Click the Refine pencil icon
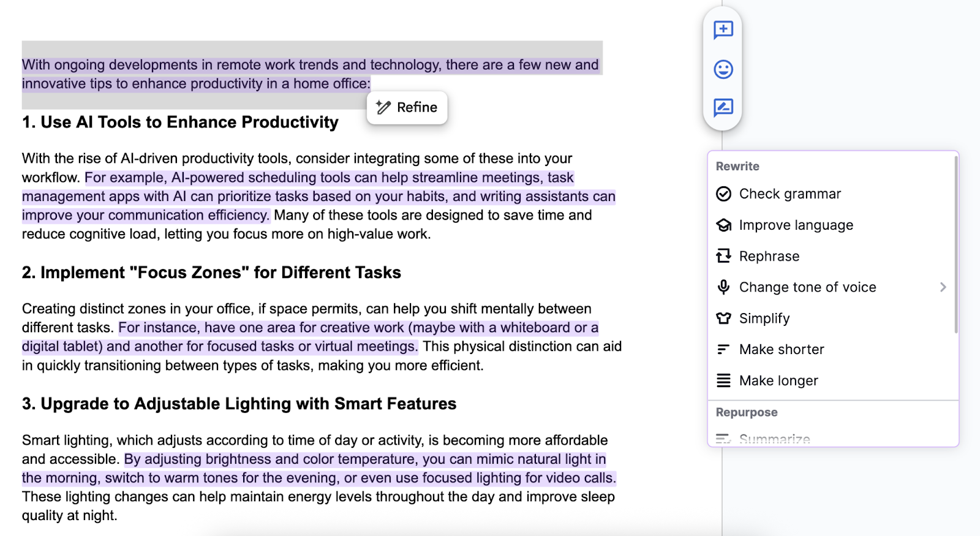 click(383, 108)
